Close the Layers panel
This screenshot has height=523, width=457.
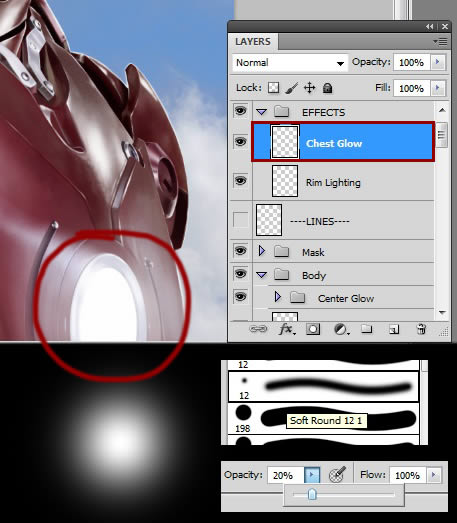pyautogui.click(x=445, y=26)
